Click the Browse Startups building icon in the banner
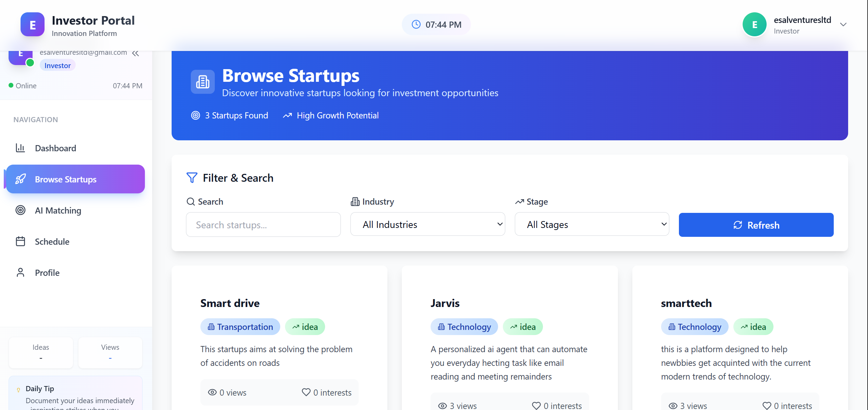The height and width of the screenshot is (410, 868). (203, 82)
